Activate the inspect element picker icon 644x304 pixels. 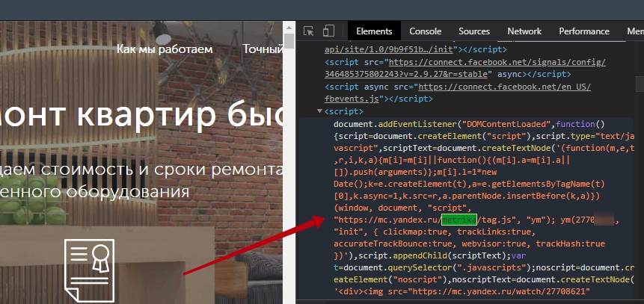[309, 31]
